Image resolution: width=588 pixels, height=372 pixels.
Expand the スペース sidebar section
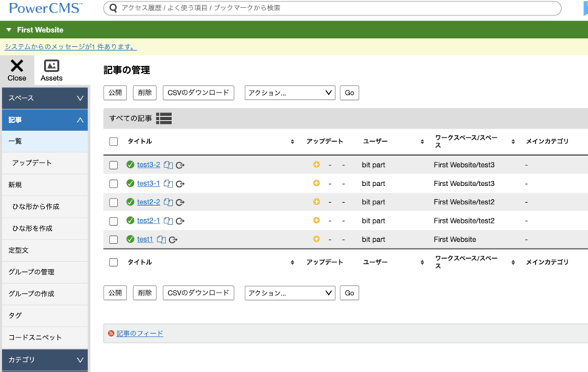point(44,98)
